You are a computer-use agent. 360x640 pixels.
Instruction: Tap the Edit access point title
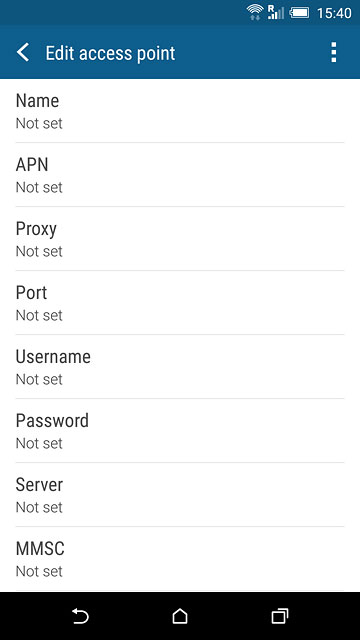coord(110,53)
